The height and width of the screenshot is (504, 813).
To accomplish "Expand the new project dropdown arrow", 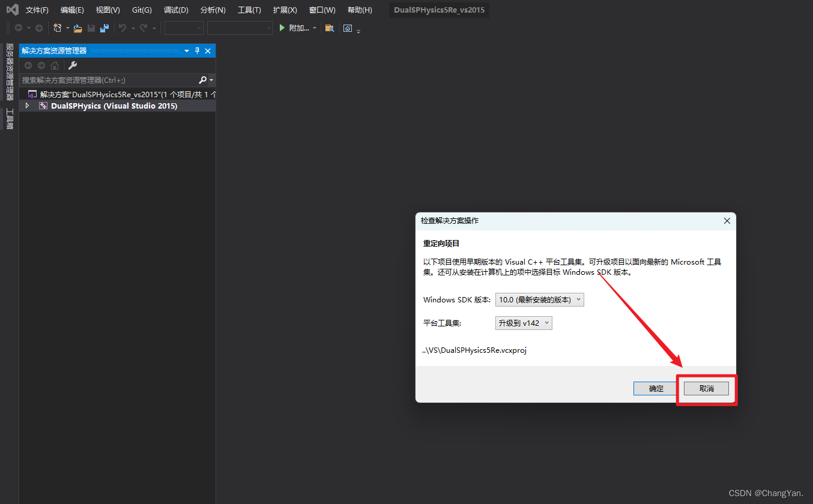I will tap(68, 28).
